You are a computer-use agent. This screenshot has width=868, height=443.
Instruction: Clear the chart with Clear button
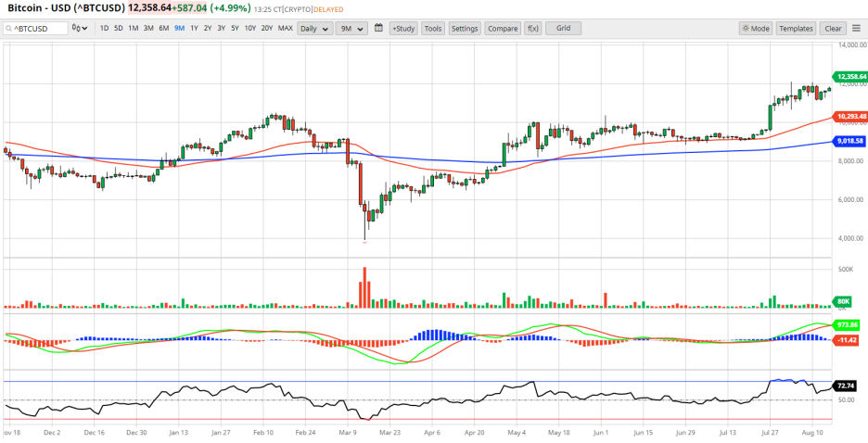833,28
